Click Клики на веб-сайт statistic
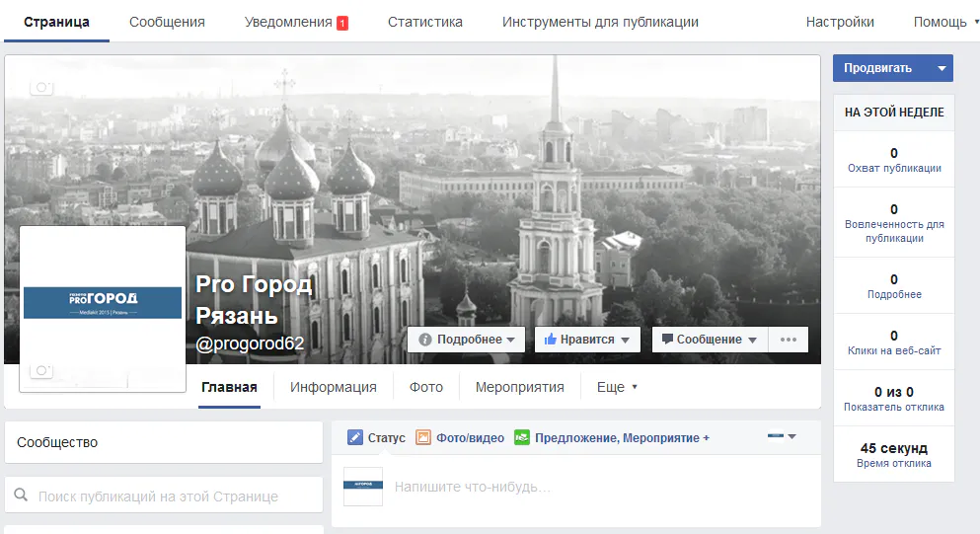 coord(894,343)
